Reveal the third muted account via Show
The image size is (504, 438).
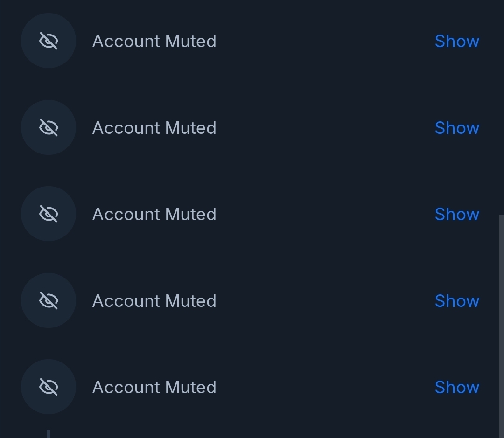coord(456,214)
